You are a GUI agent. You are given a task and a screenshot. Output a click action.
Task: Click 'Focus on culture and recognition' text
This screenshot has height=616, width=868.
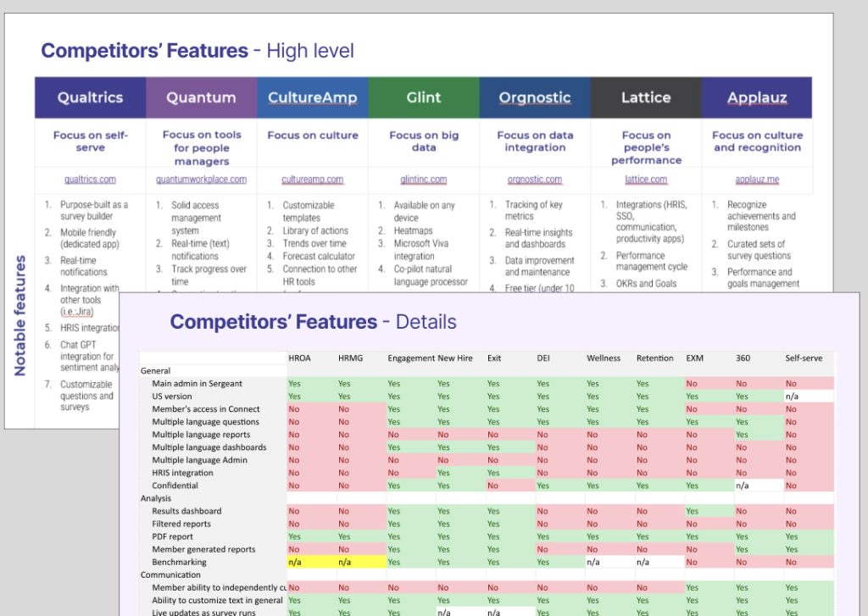click(757, 142)
